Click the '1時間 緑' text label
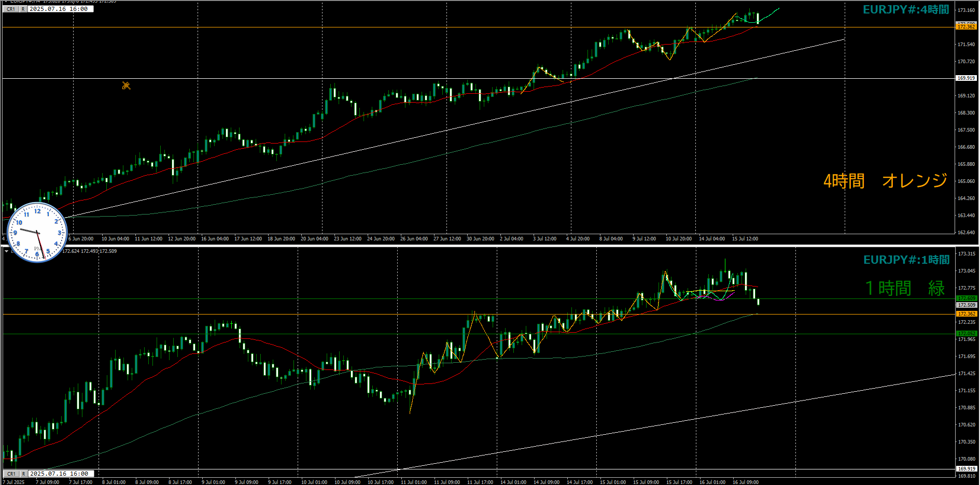980x485 pixels. [905, 288]
